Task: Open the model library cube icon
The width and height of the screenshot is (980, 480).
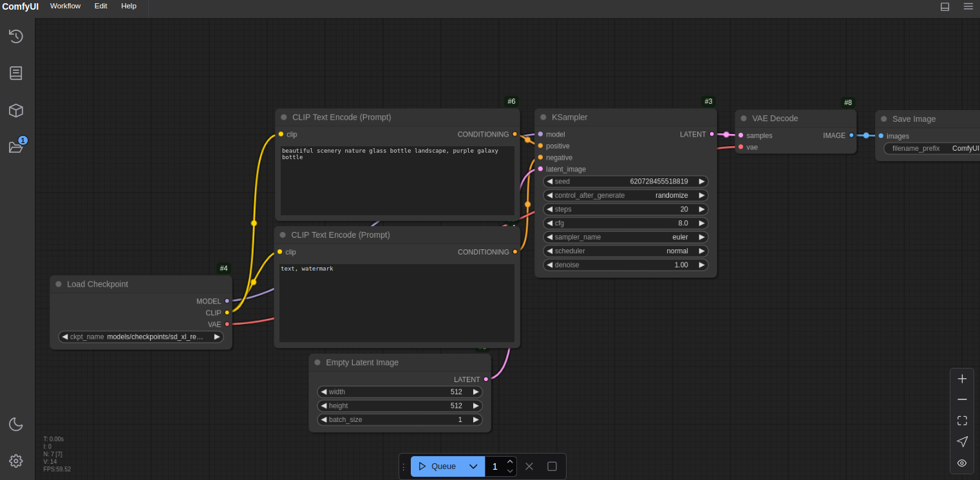Action: (x=16, y=110)
